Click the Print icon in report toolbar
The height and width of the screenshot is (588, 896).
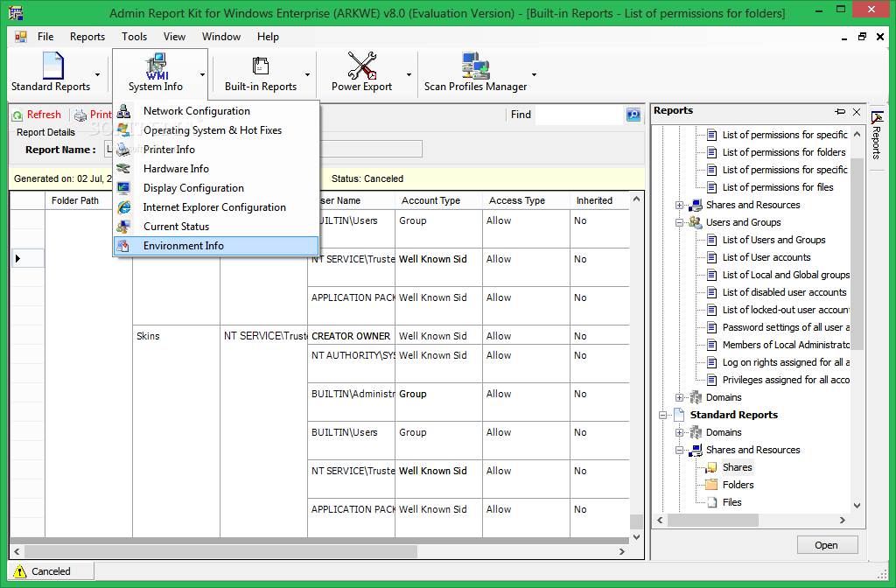(80, 115)
